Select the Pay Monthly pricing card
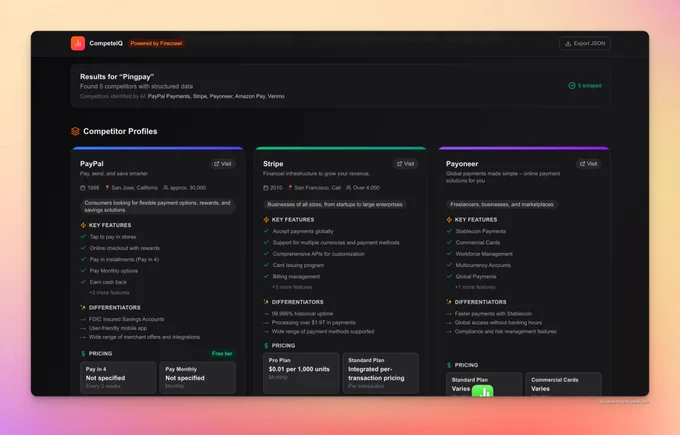This screenshot has height=435, width=680. tap(197, 377)
